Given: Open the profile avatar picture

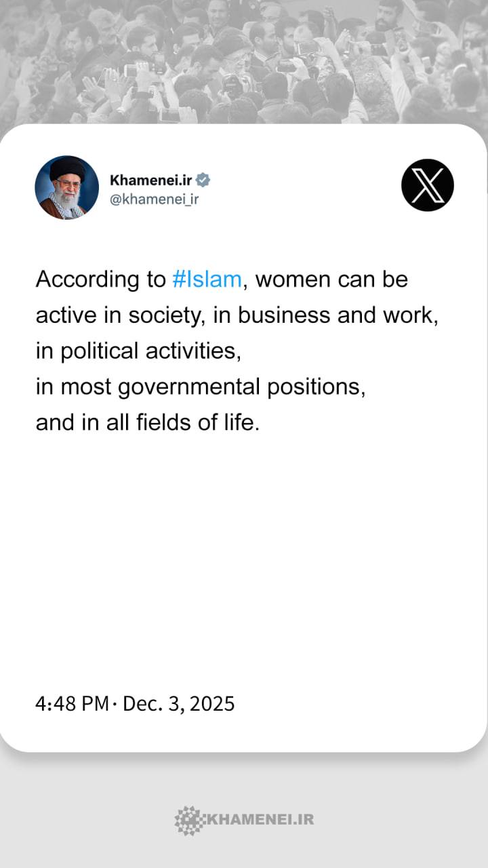Looking at the screenshot, I should [x=67, y=188].
